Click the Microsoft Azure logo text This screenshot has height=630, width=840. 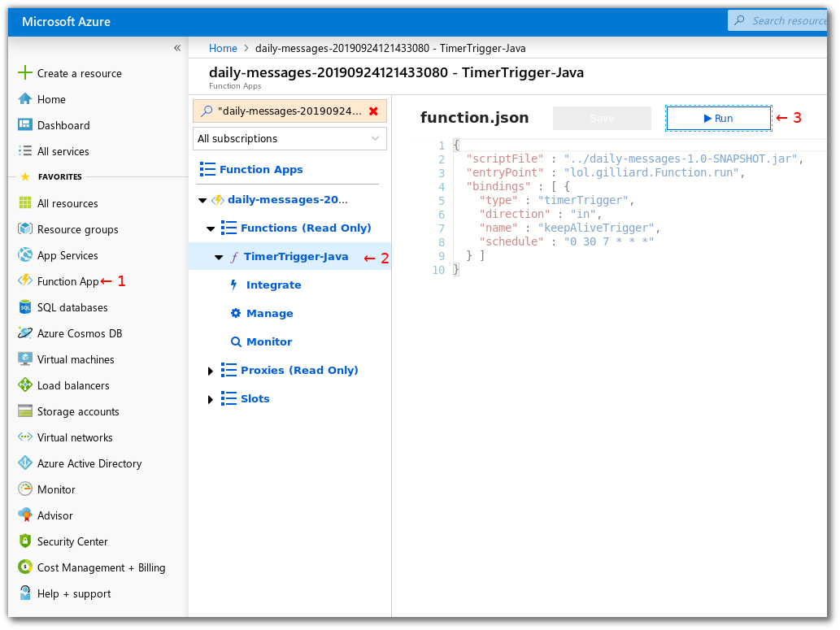pyautogui.click(x=66, y=21)
